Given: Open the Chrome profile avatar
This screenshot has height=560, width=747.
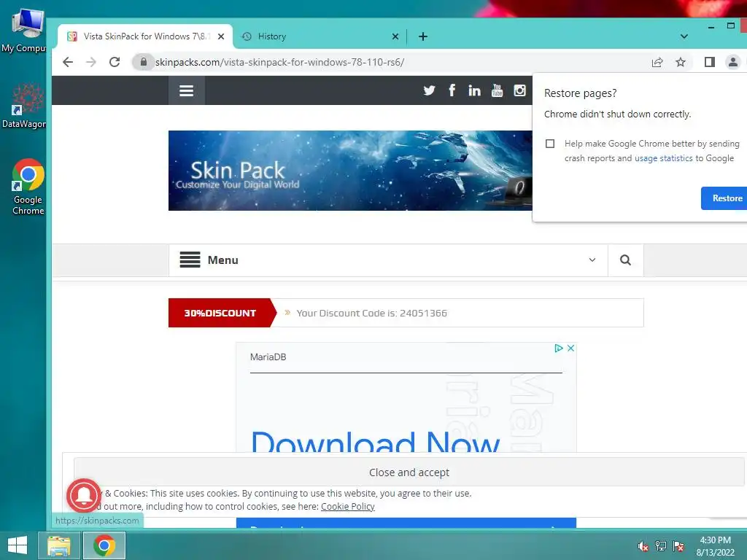Looking at the screenshot, I should [732, 62].
